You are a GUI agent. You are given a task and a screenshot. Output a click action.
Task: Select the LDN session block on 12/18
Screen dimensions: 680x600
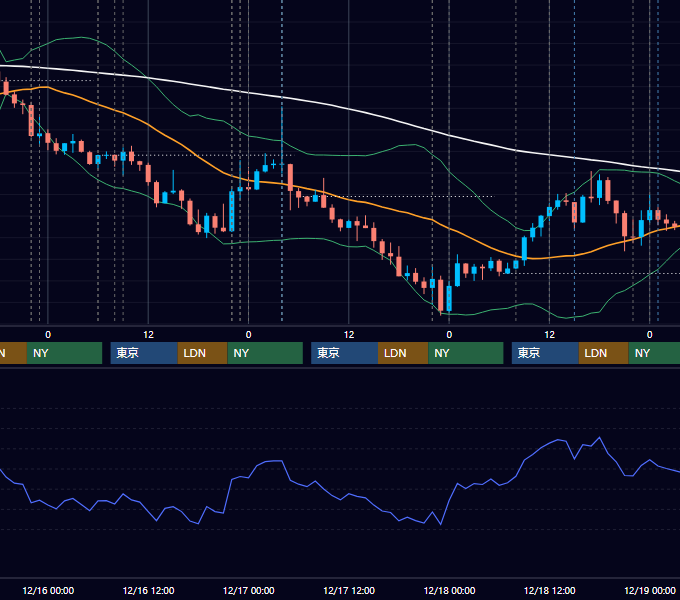coord(604,353)
